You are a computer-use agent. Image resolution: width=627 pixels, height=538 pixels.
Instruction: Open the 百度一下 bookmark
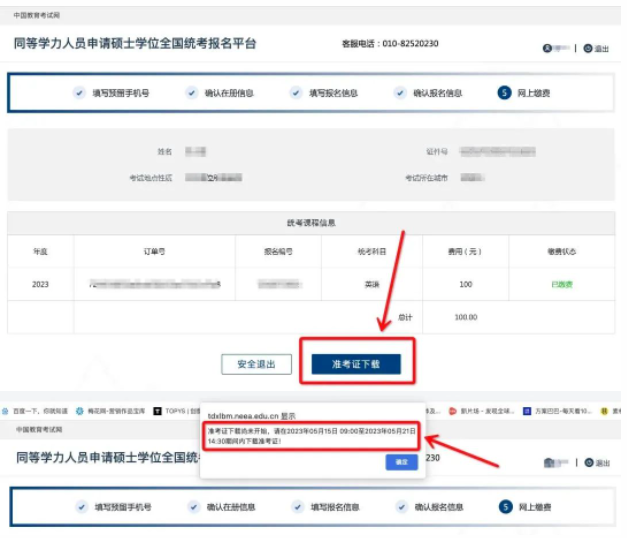pos(40,411)
